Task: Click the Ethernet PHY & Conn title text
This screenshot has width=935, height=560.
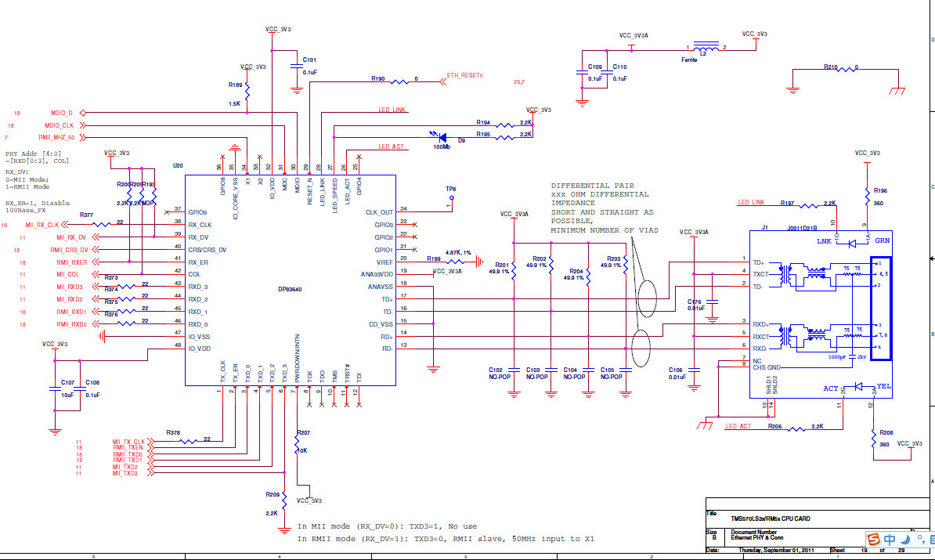Action: point(757,537)
